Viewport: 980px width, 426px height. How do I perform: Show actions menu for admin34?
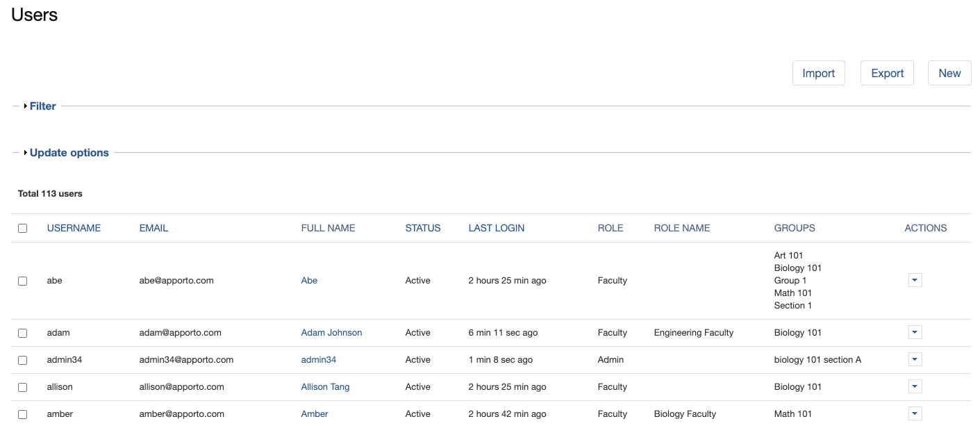915,359
